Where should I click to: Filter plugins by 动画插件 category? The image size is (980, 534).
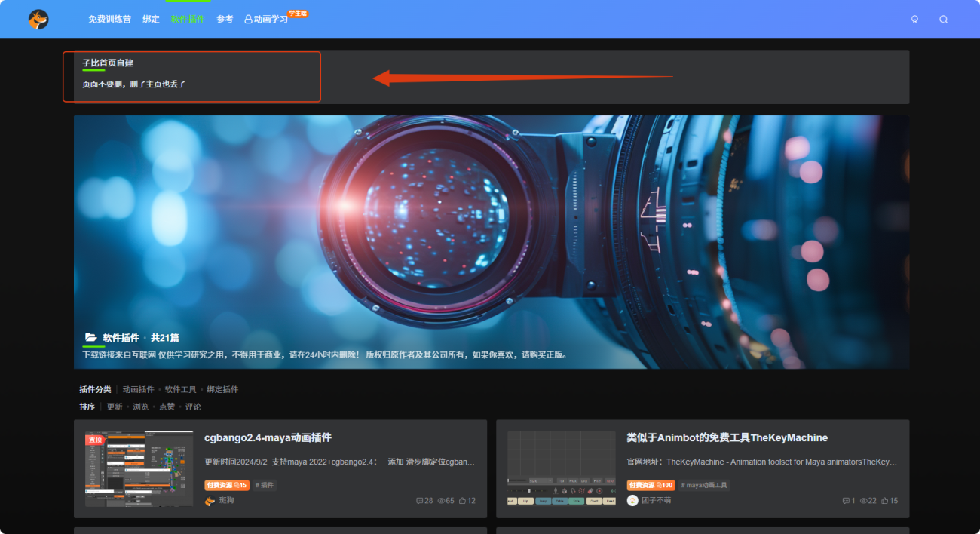click(x=140, y=388)
